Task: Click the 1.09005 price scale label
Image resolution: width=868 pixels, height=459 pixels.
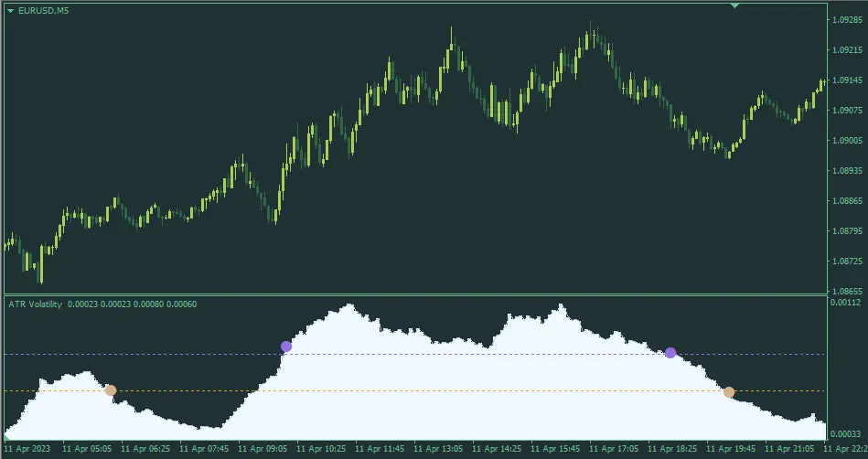Action: tap(847, 141)
